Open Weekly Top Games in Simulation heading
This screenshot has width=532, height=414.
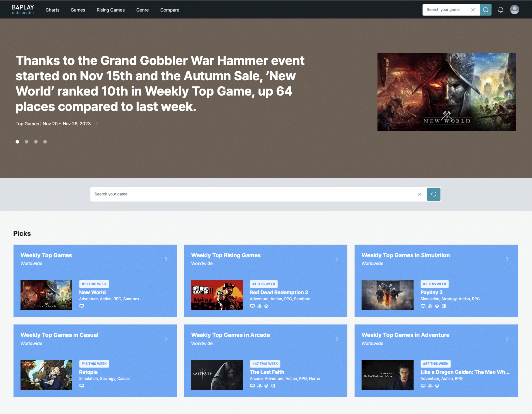point(406,255)
